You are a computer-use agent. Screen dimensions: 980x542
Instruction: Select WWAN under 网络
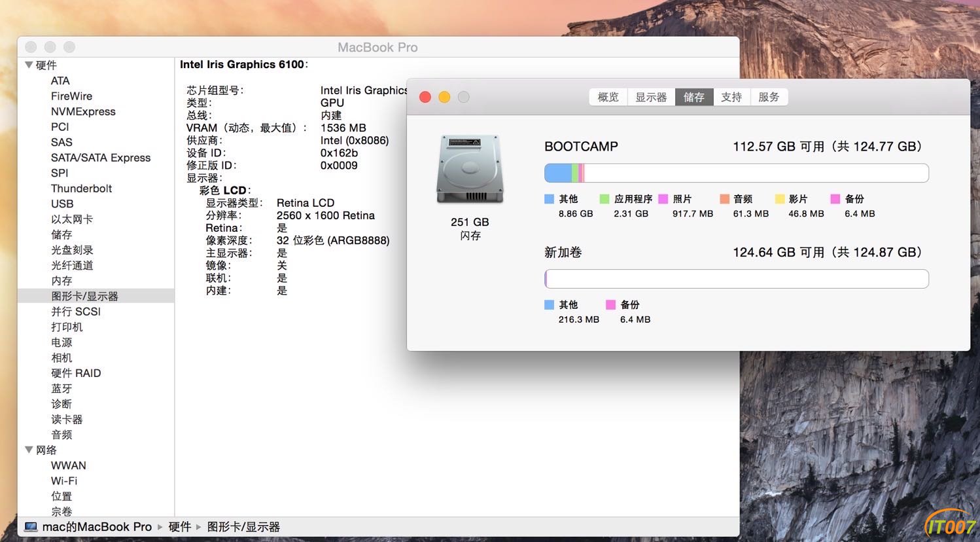(x=69, y=465)
